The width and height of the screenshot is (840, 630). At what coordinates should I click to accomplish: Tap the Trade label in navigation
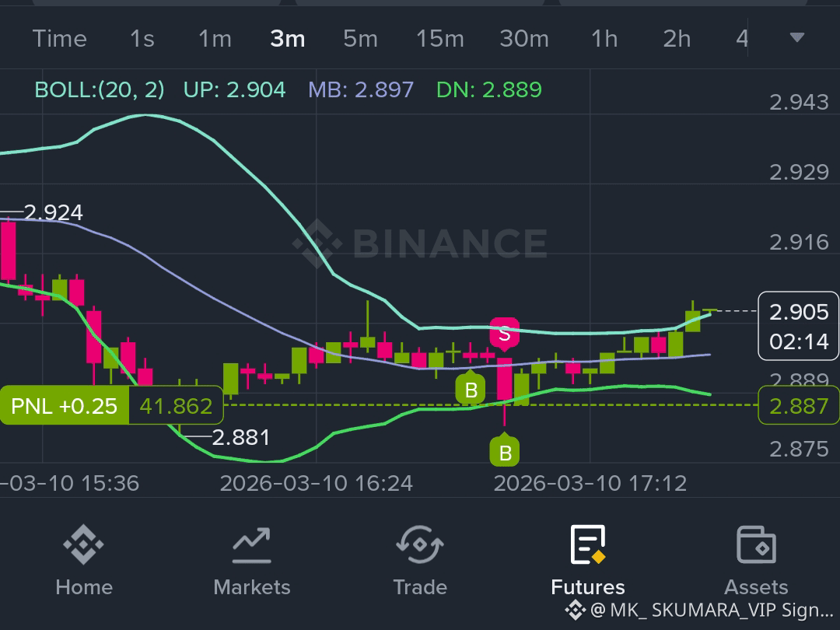(420, 587)
